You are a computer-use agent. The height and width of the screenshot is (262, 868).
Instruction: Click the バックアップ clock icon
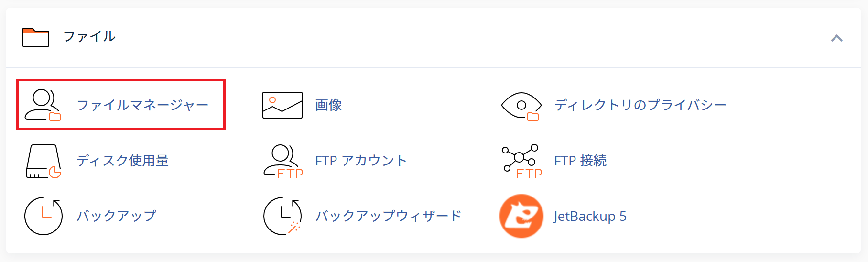click(43, 216)
